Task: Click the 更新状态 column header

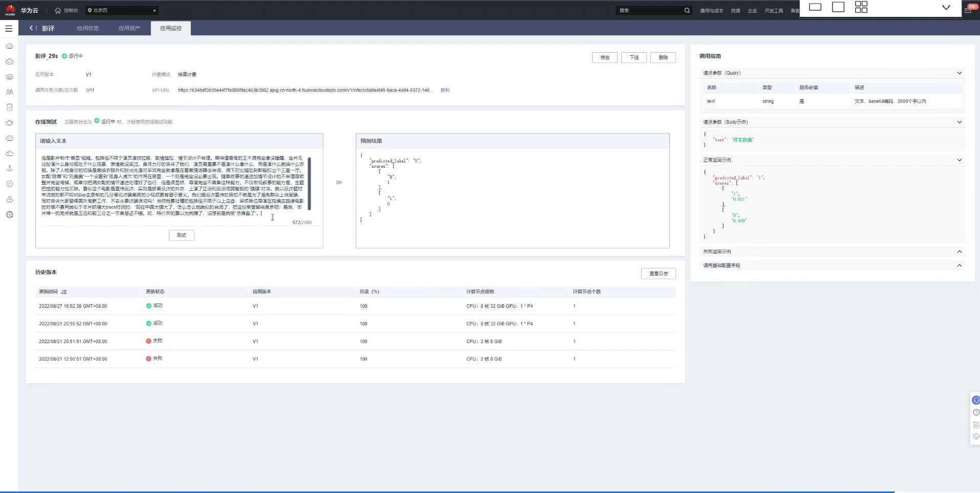Action: pos(155,292)
